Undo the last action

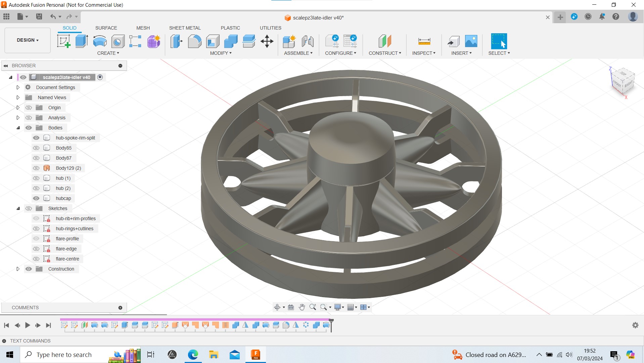[53, 16]
